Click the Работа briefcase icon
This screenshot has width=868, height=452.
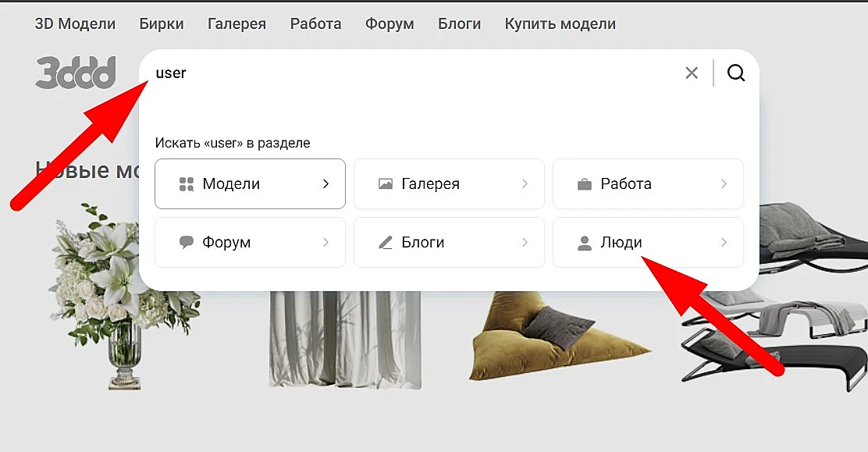[585, 184]
